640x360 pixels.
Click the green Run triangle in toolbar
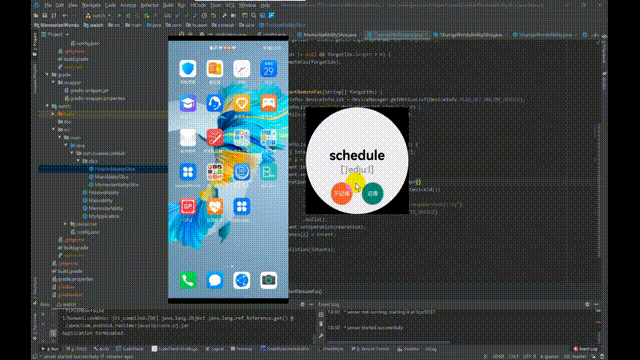pos(119,16)
